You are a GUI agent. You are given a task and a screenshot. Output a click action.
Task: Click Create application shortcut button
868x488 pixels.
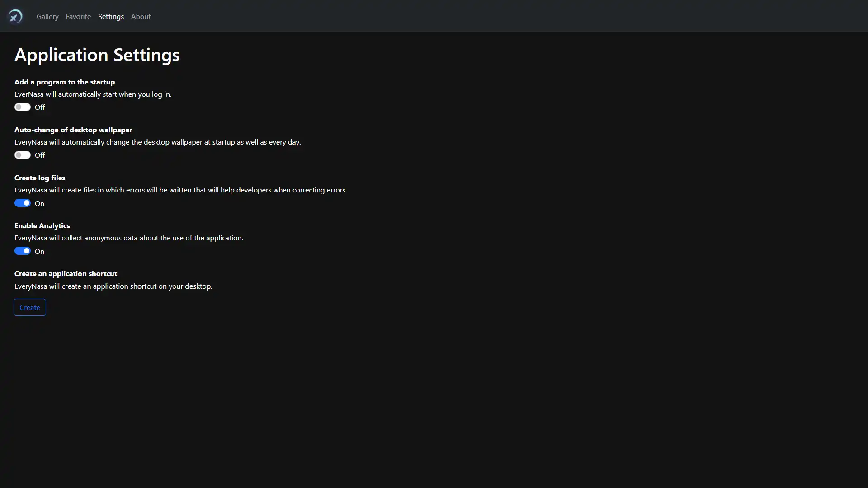[x=30, y=307]
